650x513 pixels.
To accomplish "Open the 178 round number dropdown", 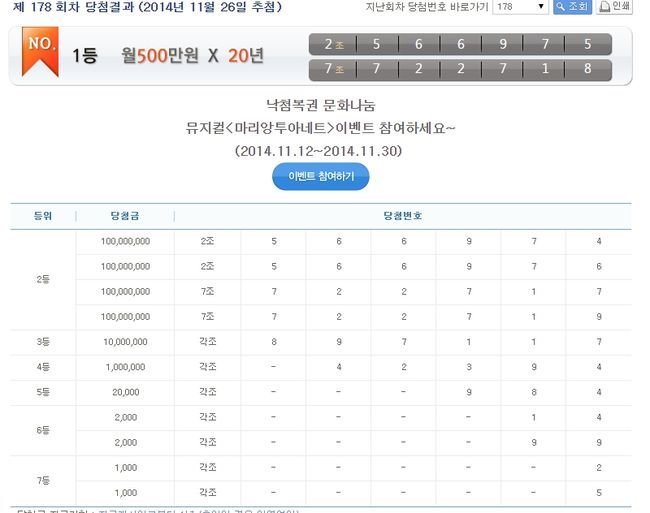I will pos(520,7).
